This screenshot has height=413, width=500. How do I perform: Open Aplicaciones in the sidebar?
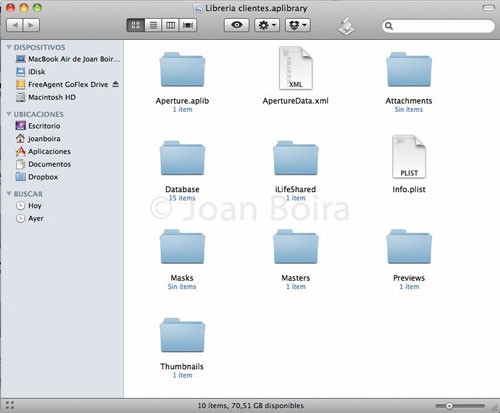(x=43, y=151)
